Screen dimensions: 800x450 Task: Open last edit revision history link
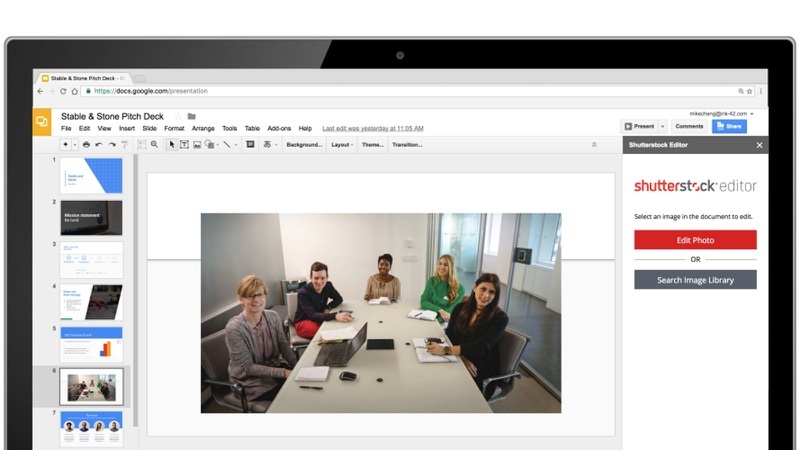point(373,129)
